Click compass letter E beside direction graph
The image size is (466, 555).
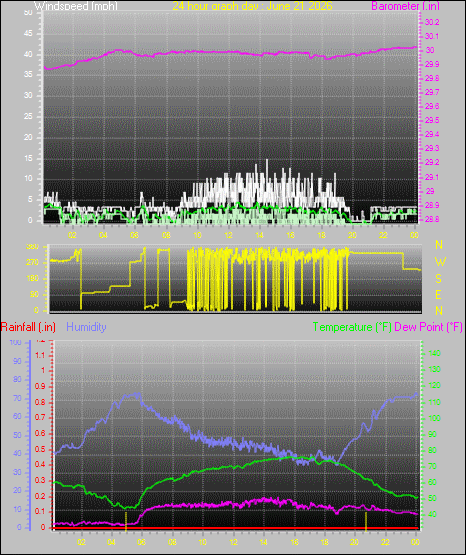pos(439,295)
